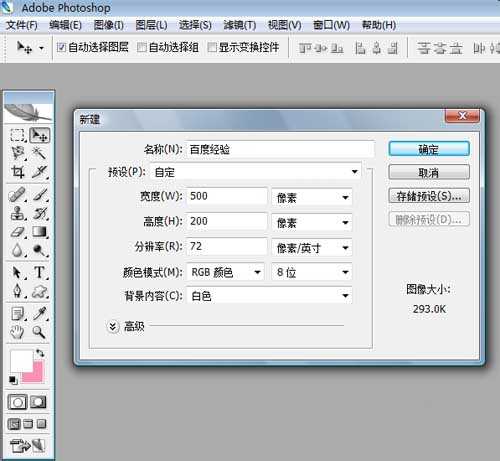
Task: Click the white foreground color swatch
Action: (x=21, y=361)
